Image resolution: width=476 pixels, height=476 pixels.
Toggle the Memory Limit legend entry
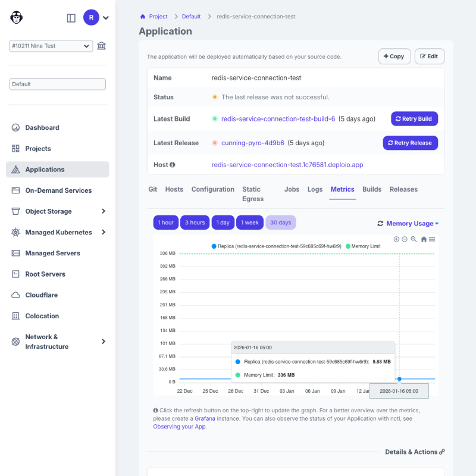point(363,246)
